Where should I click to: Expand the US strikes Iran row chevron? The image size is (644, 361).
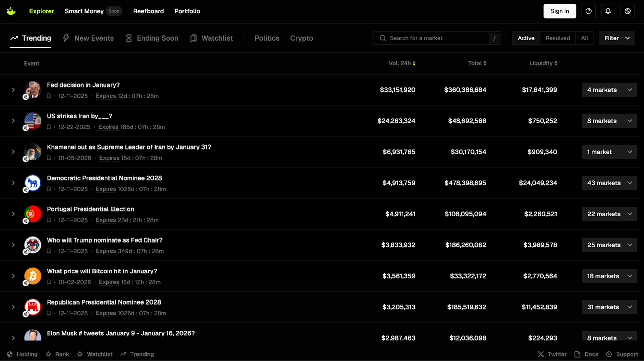(x=13, y=121)
